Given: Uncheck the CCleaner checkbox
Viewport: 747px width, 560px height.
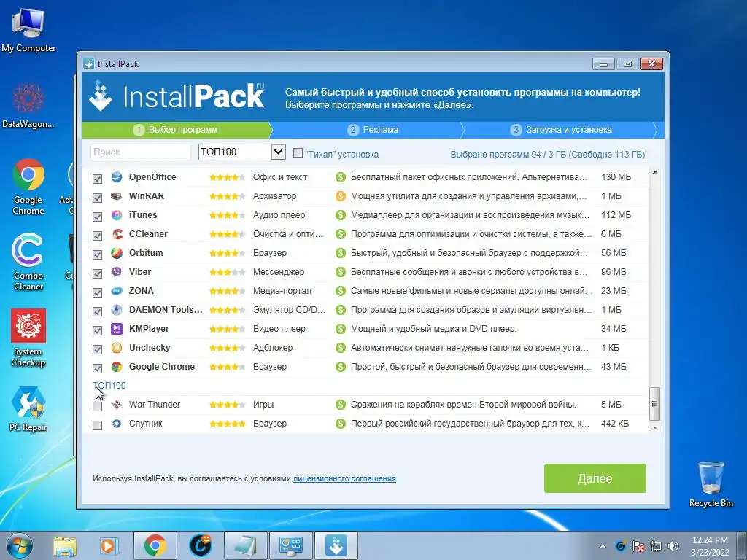Looking at the screenshot, I should [97, 236].
